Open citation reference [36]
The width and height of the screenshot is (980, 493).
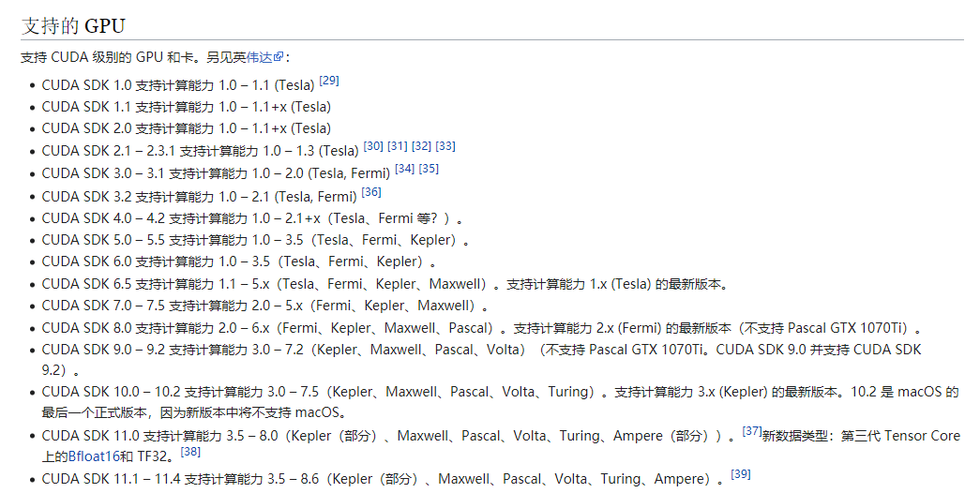[x=371, y=192]
